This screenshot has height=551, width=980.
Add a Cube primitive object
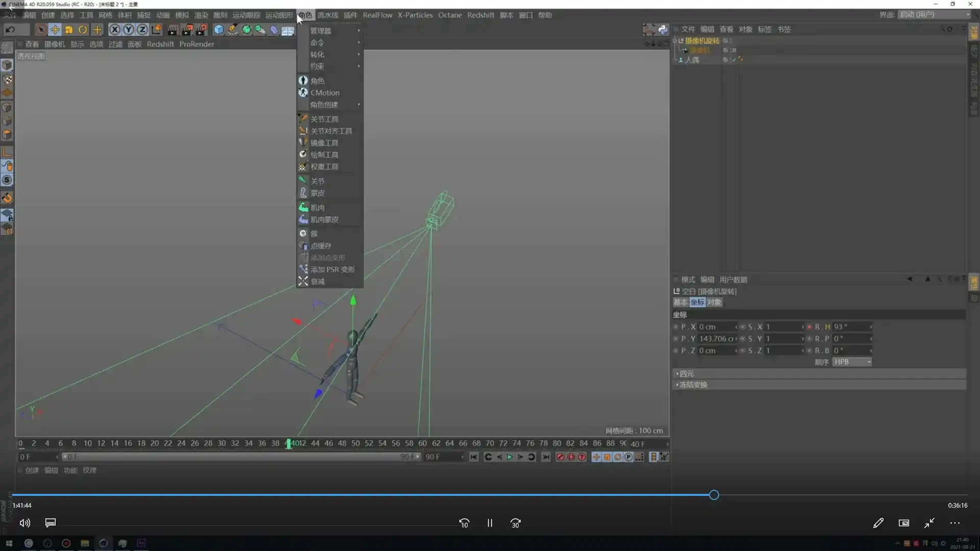click(x=218, y=30)
